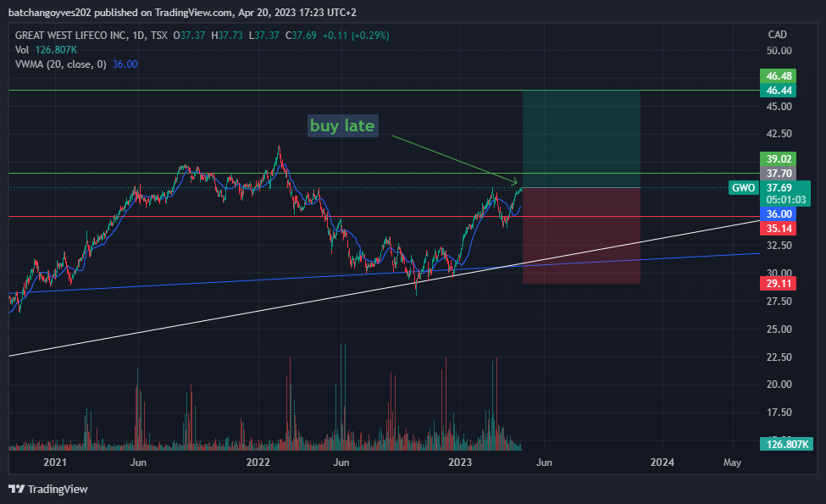This screenshot has width=826, height=504.
Task: Click the VWMA (20, close, 0) indicator legend
Action: pyautogui.click(x=61, y=64)
